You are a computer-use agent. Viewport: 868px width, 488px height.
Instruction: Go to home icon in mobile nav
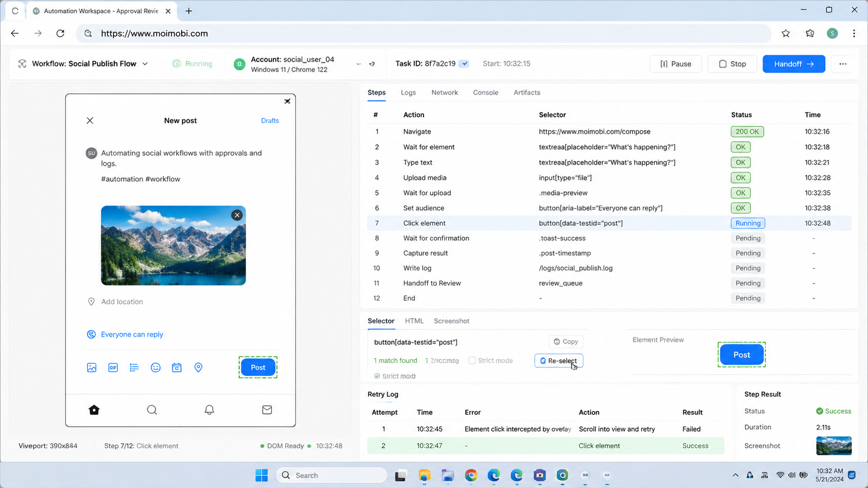(94, 410)
